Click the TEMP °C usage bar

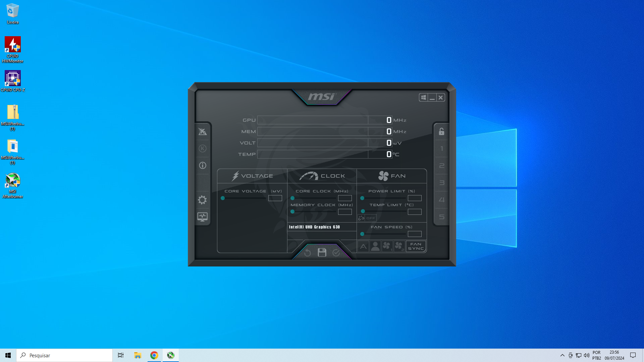tap(325, 154)
